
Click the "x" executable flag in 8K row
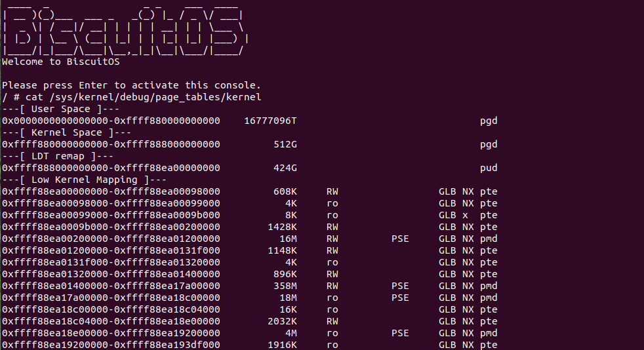pos(465,215)
